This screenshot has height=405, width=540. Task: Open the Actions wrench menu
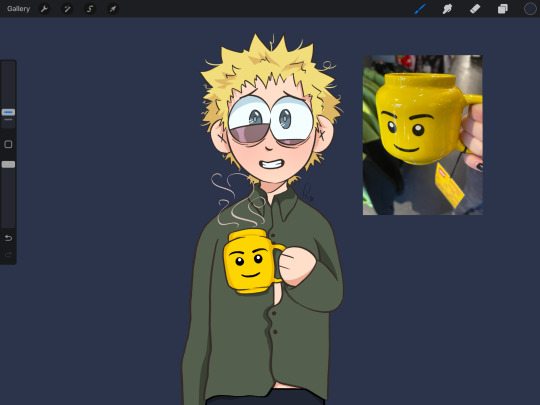[44, 9]
